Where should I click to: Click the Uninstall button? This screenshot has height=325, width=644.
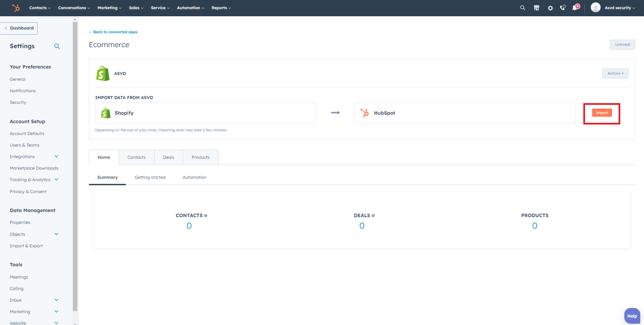coord(622,44)
